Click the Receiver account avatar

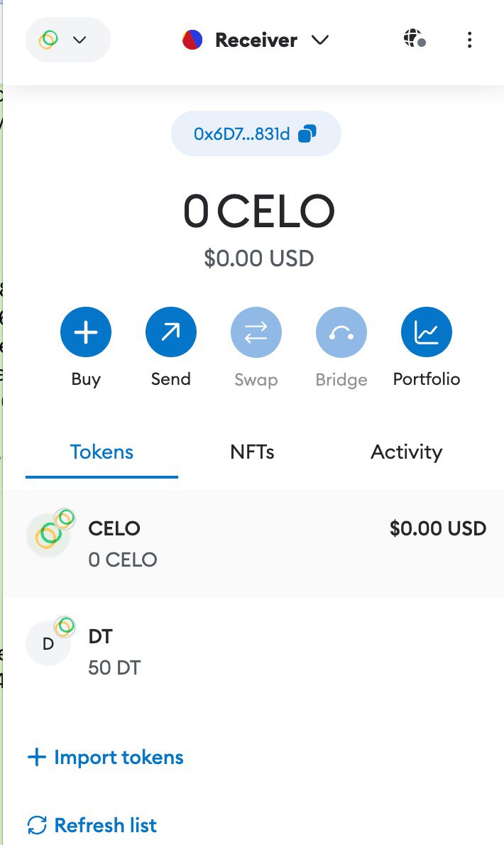click(x=192, y=40)
